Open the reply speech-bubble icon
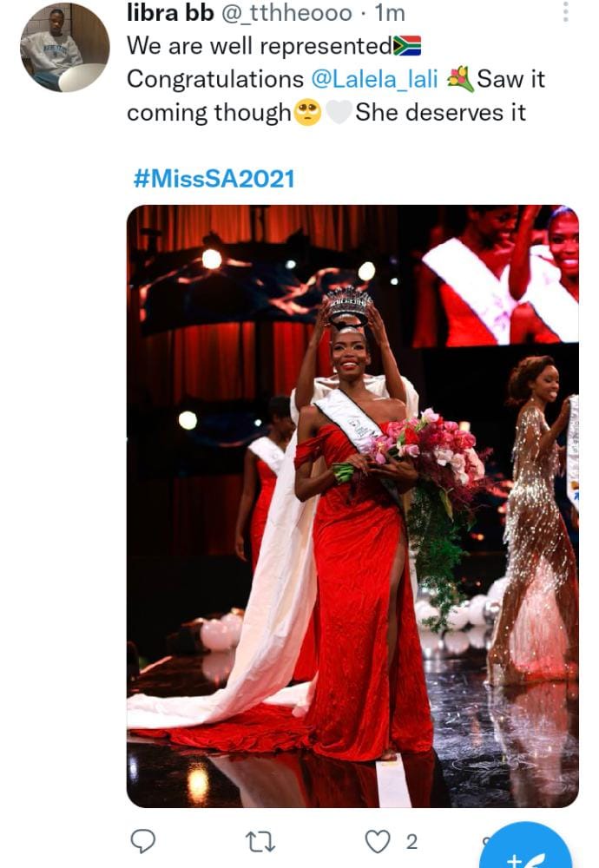The image size is (599, 868). click(x=143, y=841)
